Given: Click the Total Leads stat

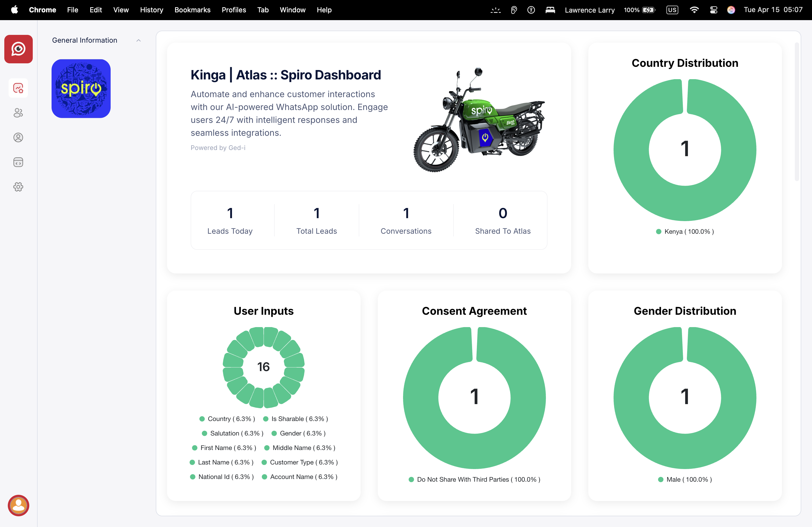Looking at the screenshot, I should click(317, 220).
